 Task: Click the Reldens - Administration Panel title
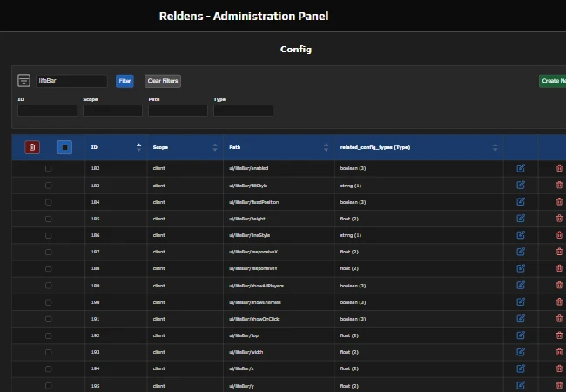[244, 17]
